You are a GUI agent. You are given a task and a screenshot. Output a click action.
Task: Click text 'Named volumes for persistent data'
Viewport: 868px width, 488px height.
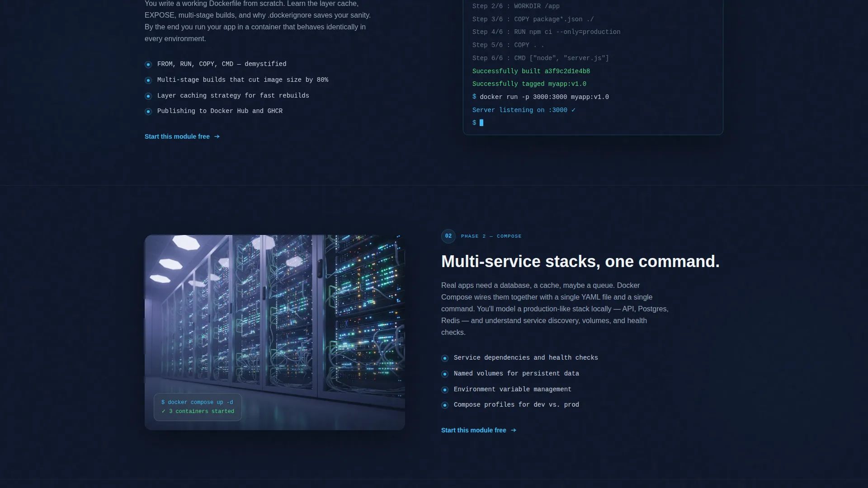tap(516, 374)
